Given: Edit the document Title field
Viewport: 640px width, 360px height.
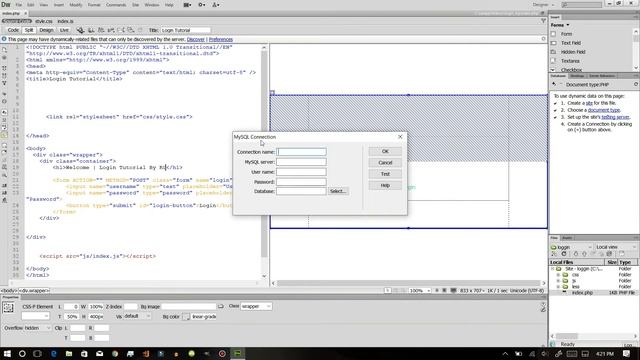Looking at the screenshot, I should 185,30.
